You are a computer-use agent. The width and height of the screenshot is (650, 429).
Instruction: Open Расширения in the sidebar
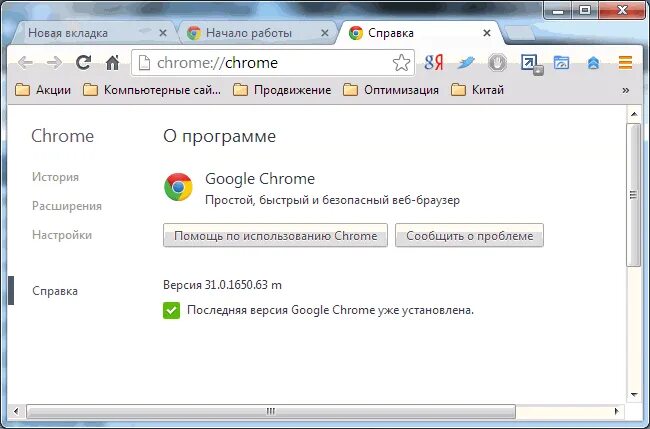coord(67,206)
